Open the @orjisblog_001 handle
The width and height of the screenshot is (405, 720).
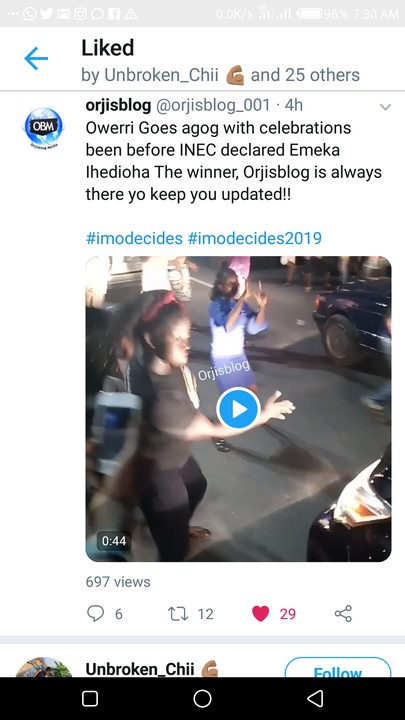(x=213, y=106)
